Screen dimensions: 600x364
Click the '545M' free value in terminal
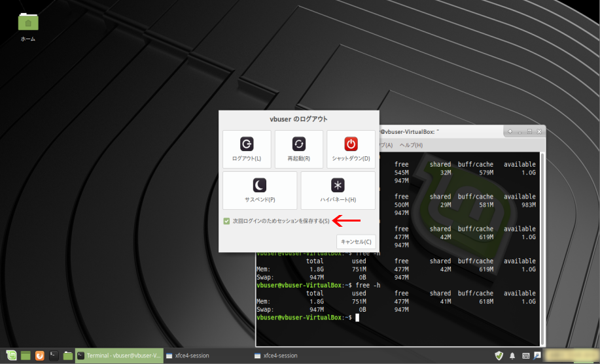pyautogui.click(x=401, y=173)
